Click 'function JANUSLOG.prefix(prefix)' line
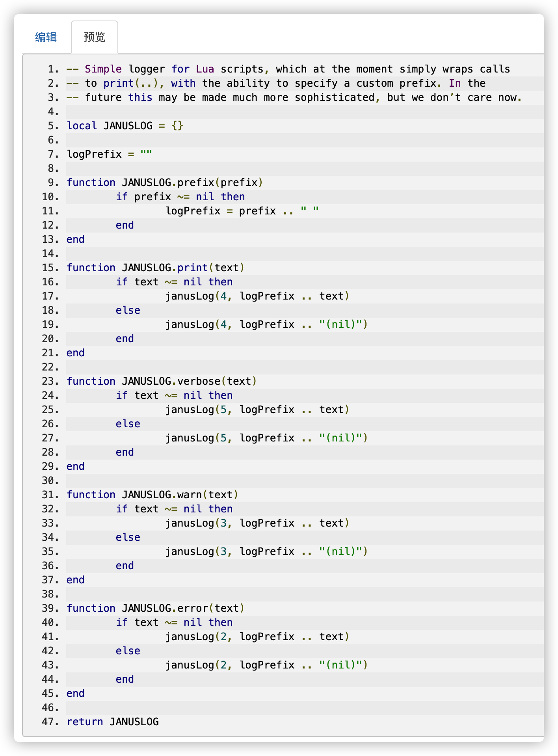Viewport: 558px width, 756px height. pos(165,182)
